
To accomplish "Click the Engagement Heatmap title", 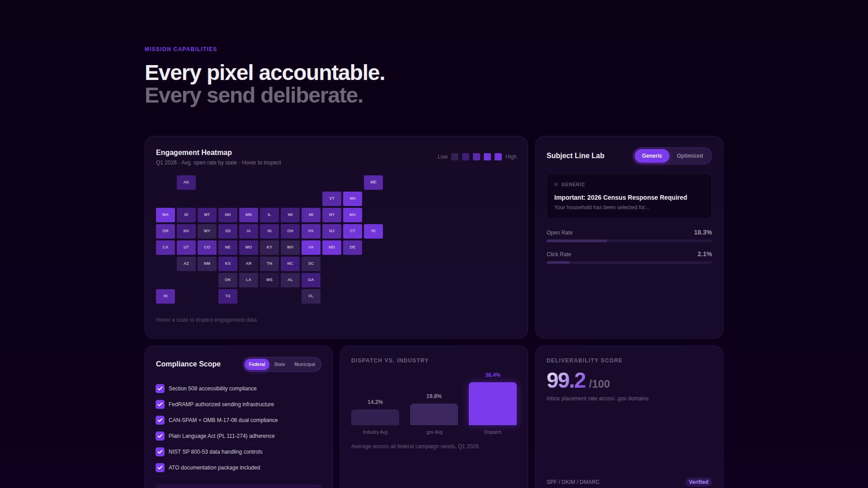I will (194, 153).
